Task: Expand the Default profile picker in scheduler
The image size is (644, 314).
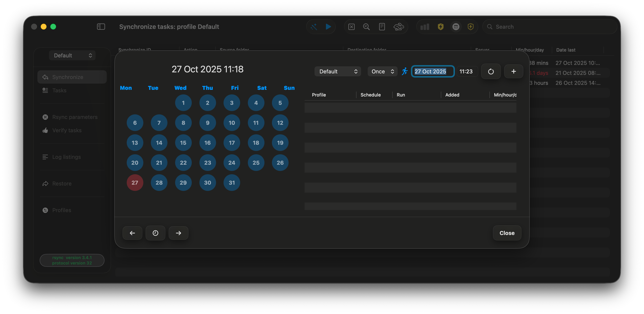Action: [338, 71]
